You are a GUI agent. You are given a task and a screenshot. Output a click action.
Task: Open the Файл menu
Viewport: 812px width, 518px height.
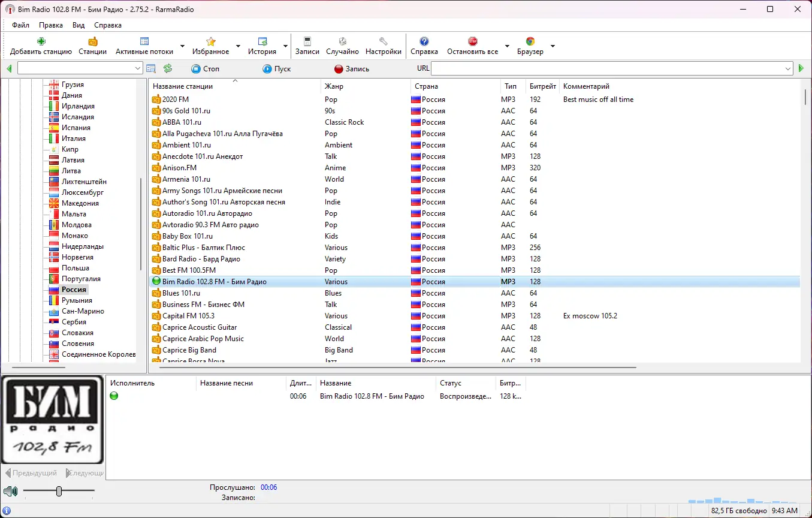coord(20,25)
